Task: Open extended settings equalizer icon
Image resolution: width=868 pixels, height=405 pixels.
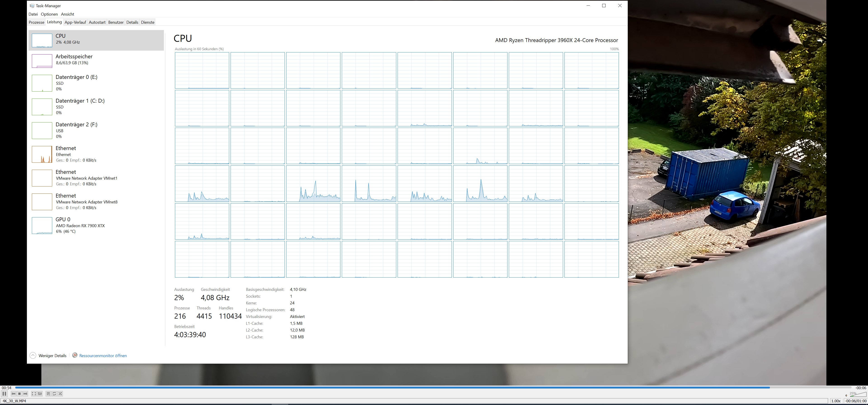Action: 40,393
